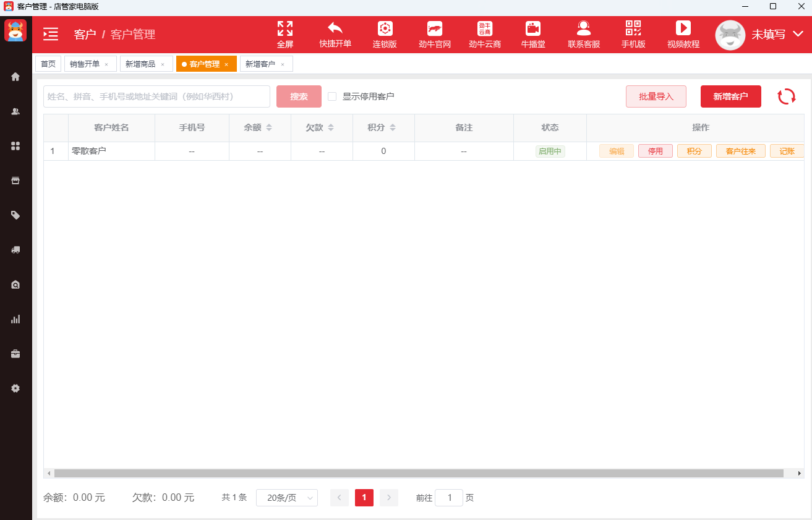Click the 新增客户 red button
This screenshot has height=520, width=812.
[x=731, y=96]
